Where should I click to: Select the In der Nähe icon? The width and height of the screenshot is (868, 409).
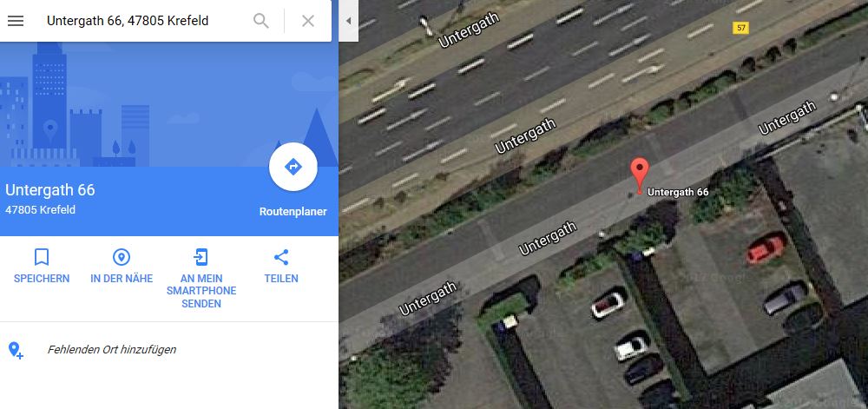[122, 257]
